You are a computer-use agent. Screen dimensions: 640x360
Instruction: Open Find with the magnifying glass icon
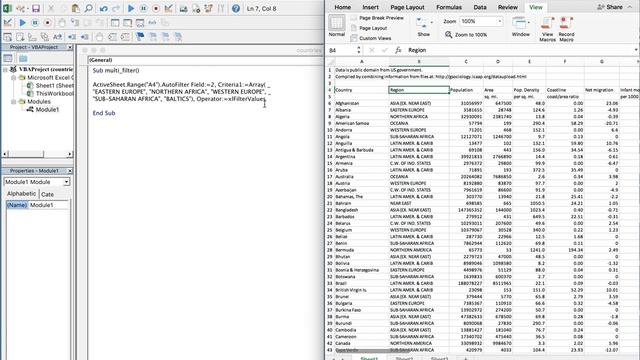(88, 8)
